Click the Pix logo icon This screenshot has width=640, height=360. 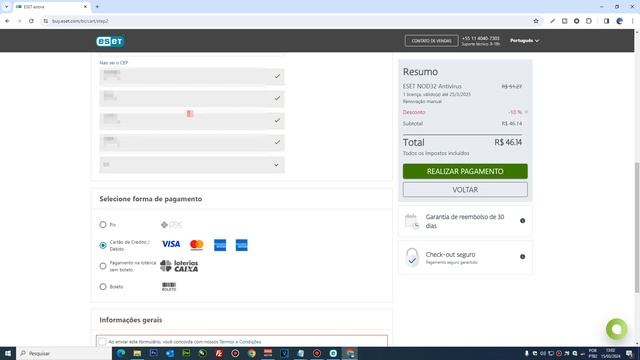pos(171,224)
